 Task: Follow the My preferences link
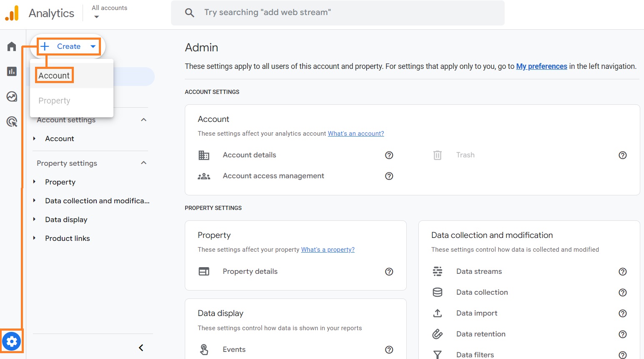[x=541, y=66]
